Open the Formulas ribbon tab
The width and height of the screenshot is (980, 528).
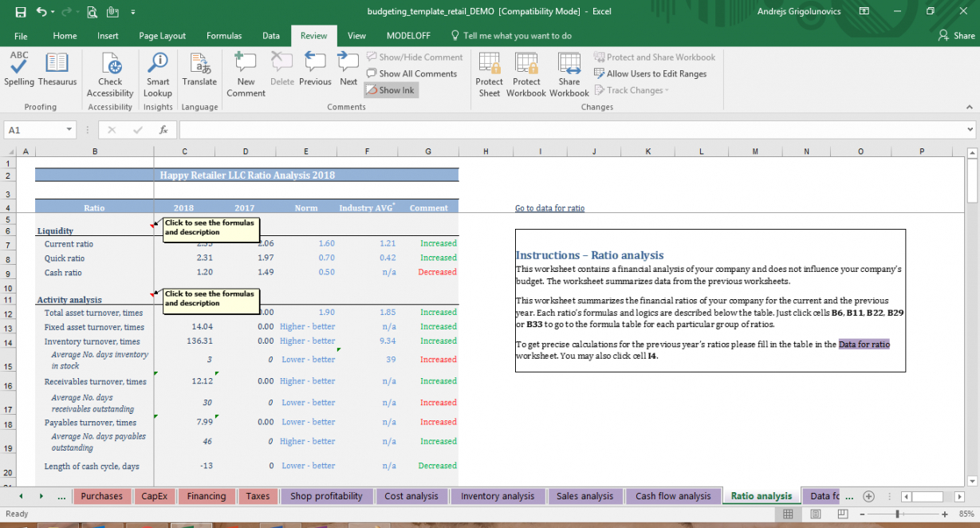224,36
